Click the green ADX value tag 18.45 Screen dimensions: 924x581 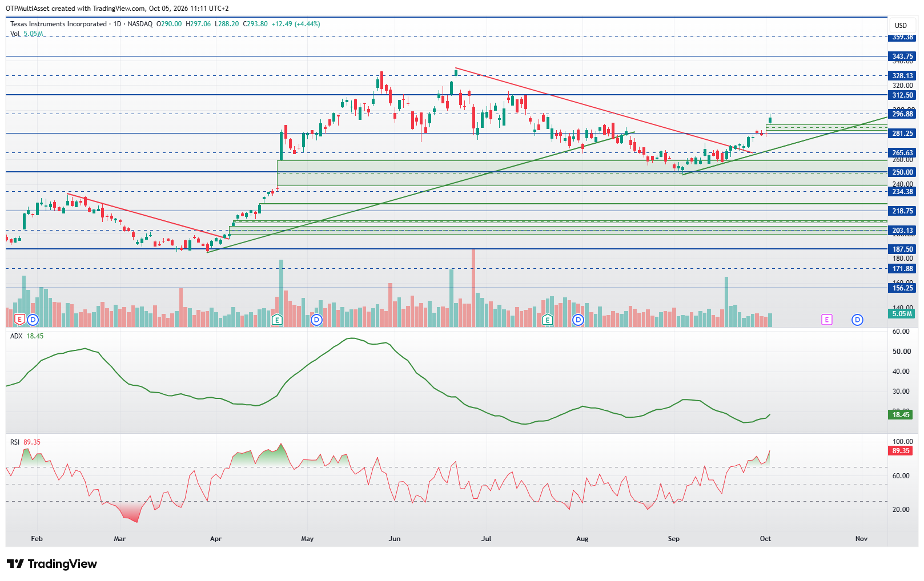tap(901, 415)
